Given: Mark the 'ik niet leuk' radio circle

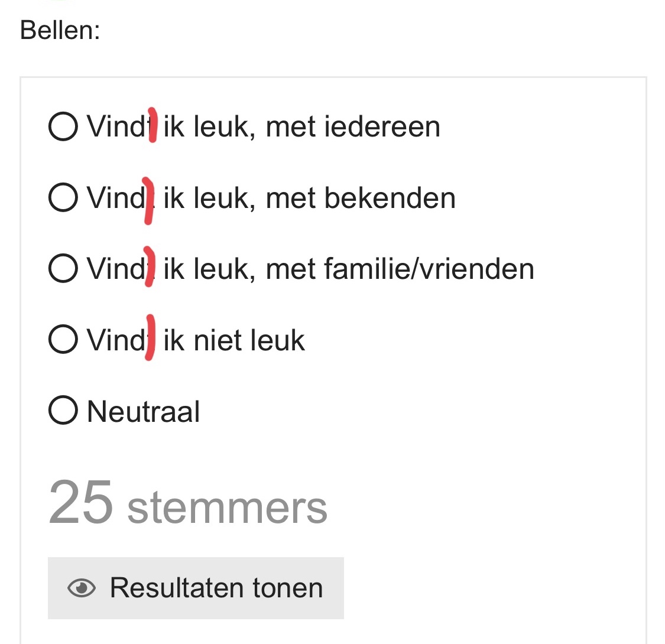Looking at the screenshot, I should tap(63, 339).
